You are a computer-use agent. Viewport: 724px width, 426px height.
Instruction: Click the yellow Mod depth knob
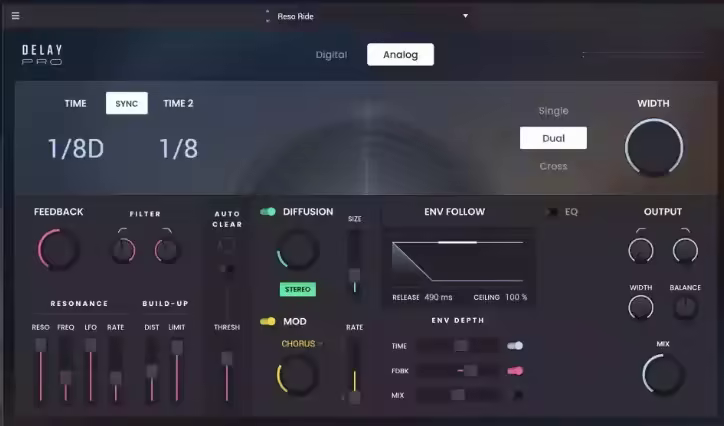point(297,374)
